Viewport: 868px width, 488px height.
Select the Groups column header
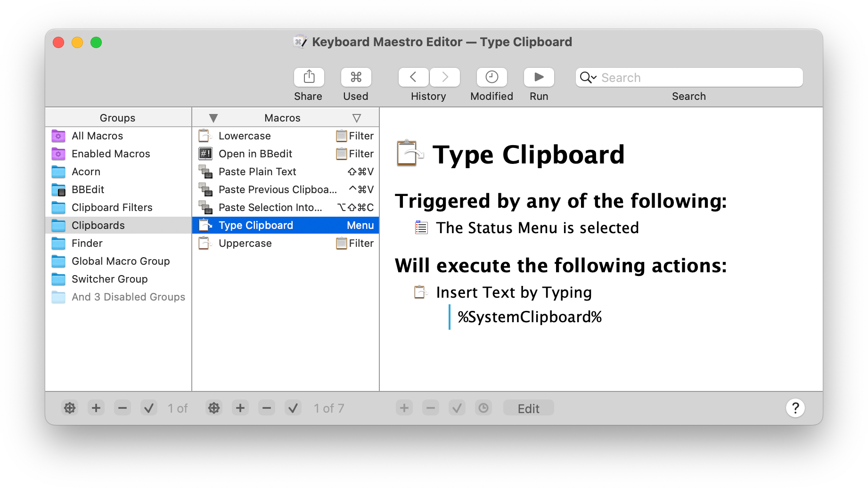(118, 118)
